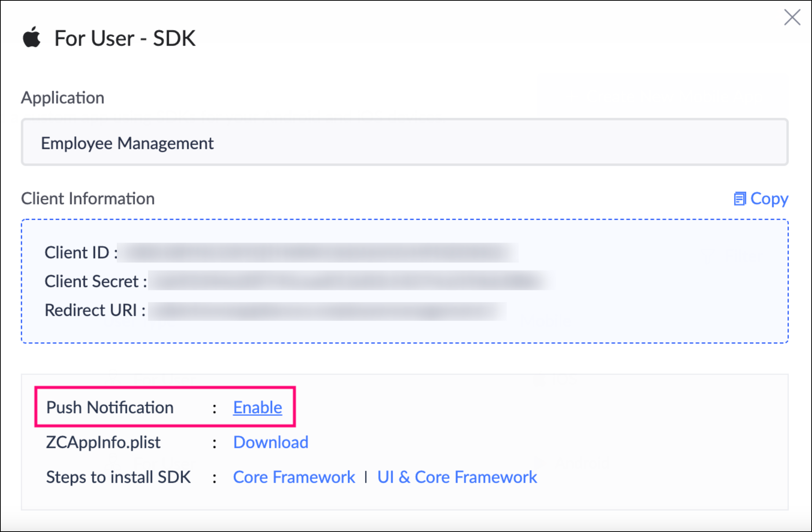This screenshot has width=812, height=532.
Task: Click the ZCAppInfo.plist label
Action: 103,442
